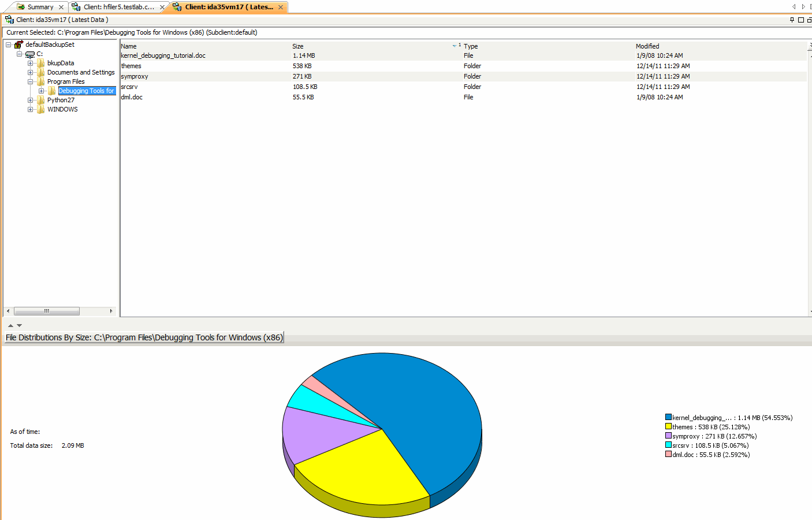Viewport: 812px width, 520px height.
Task: Select Program Files in the tree
Action: [x=66, y=81]
